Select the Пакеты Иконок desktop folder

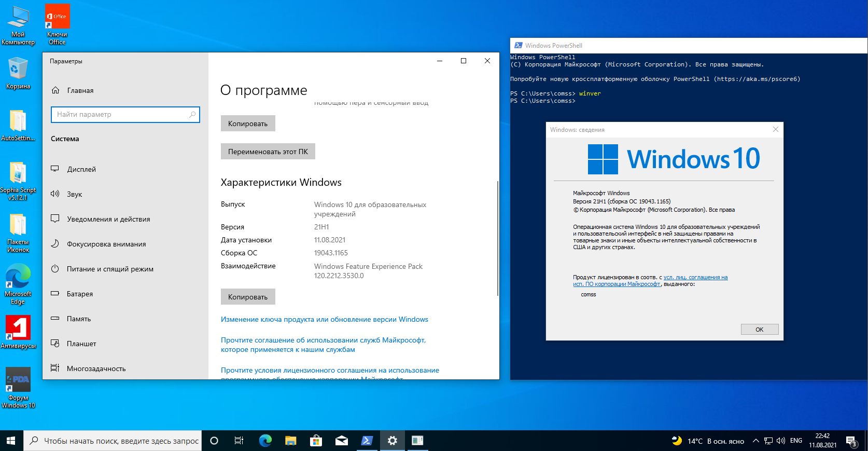(x=18, y=233)
